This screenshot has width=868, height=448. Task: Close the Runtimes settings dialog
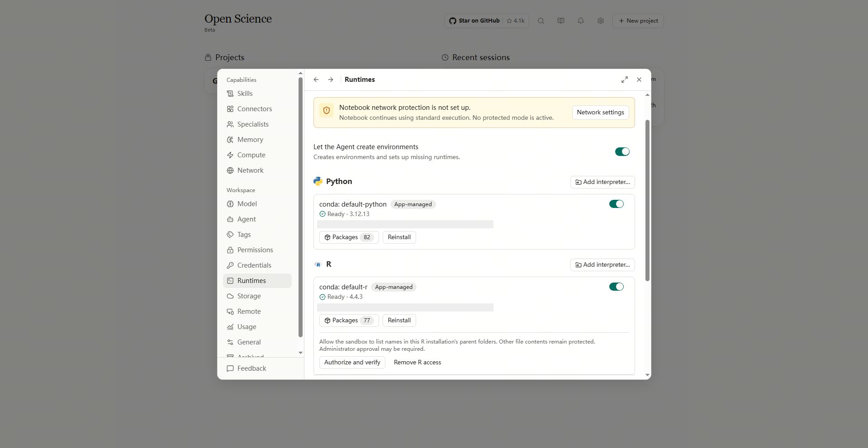pyautogui.click(x=639, y=80)
